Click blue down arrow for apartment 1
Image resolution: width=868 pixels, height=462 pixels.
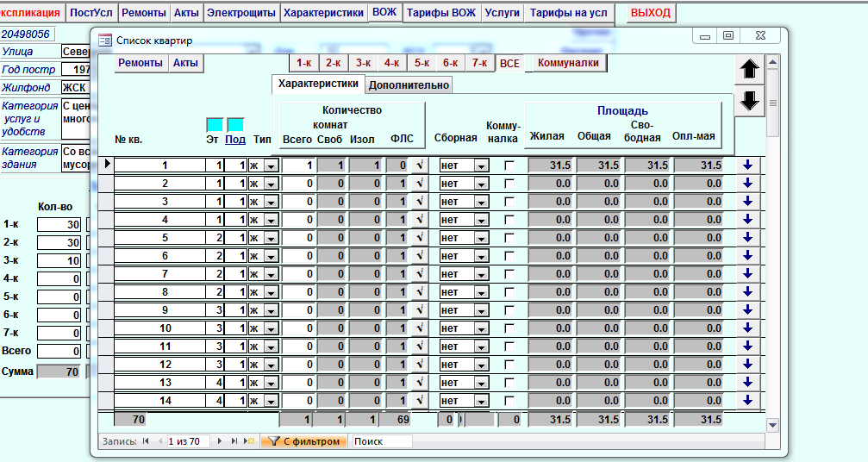coord(748,165)
